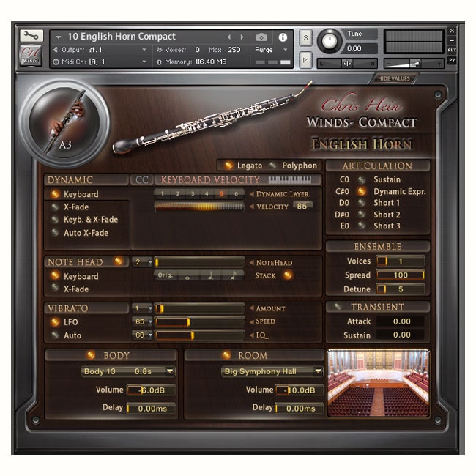Toggle the note head Stack option
Viewport: 476px width, 476px height.
click(288, 275)
